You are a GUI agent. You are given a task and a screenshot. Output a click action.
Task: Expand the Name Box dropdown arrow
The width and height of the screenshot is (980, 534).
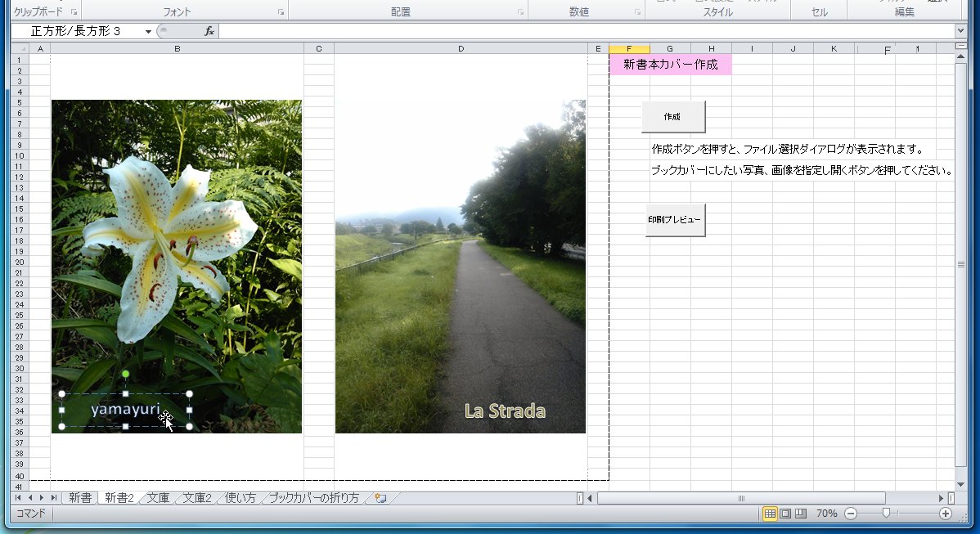pos(148,31)
